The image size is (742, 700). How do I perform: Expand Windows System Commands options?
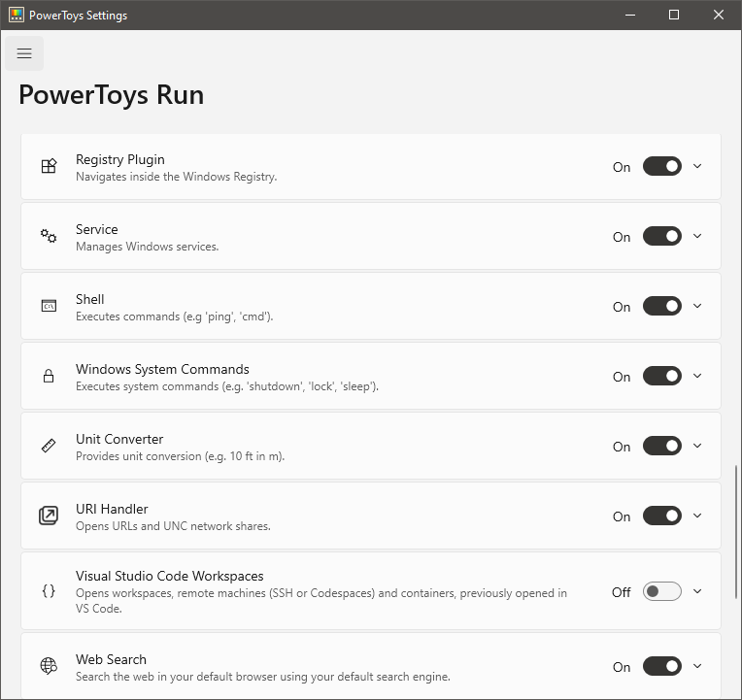pos(697,376)
